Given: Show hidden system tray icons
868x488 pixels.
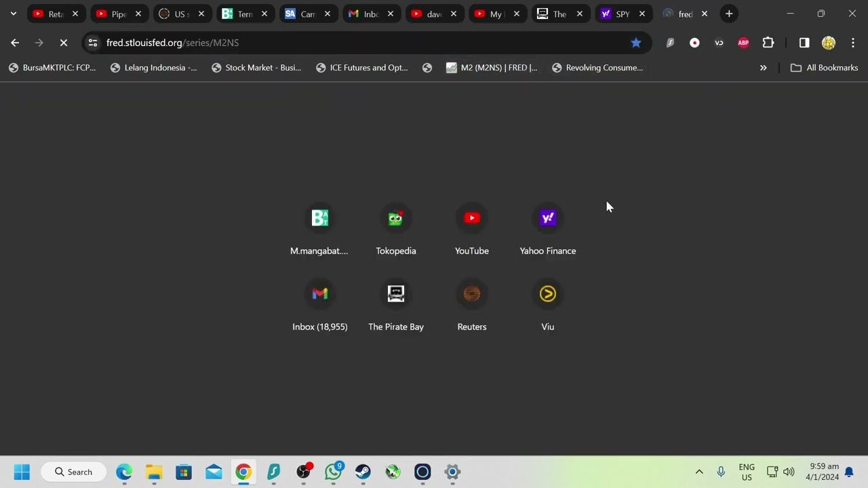Looking at the screenshot, I should click(x=699, y=472).
